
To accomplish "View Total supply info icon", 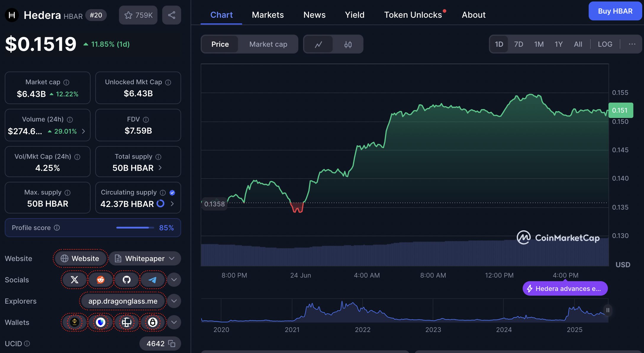I will point(158,157).
